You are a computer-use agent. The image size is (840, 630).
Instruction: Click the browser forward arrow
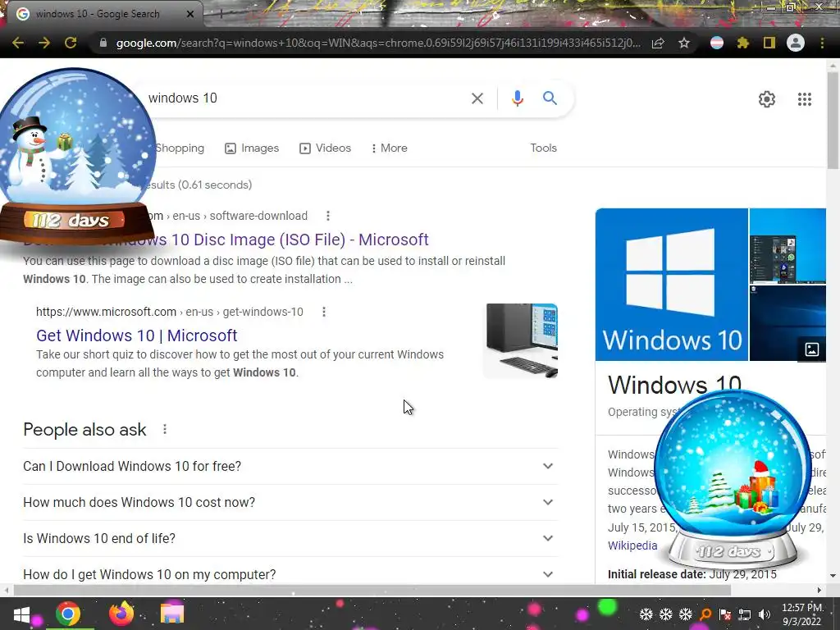point(44,43)
